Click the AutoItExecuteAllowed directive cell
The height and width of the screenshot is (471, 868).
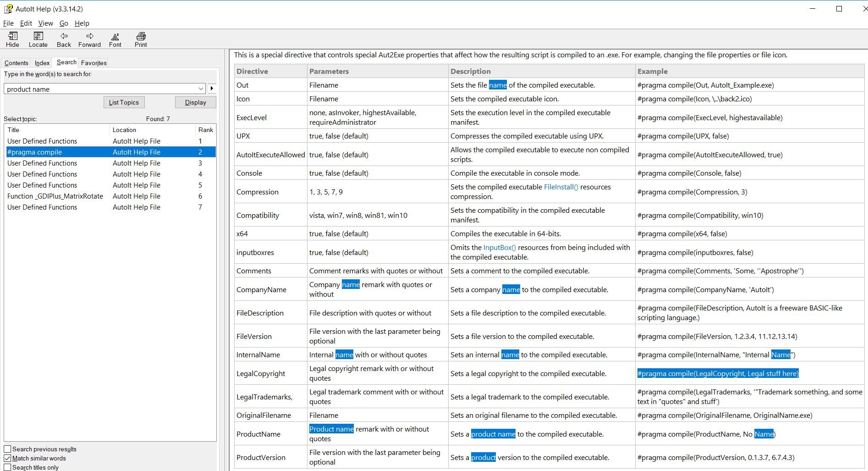[270, 155]
